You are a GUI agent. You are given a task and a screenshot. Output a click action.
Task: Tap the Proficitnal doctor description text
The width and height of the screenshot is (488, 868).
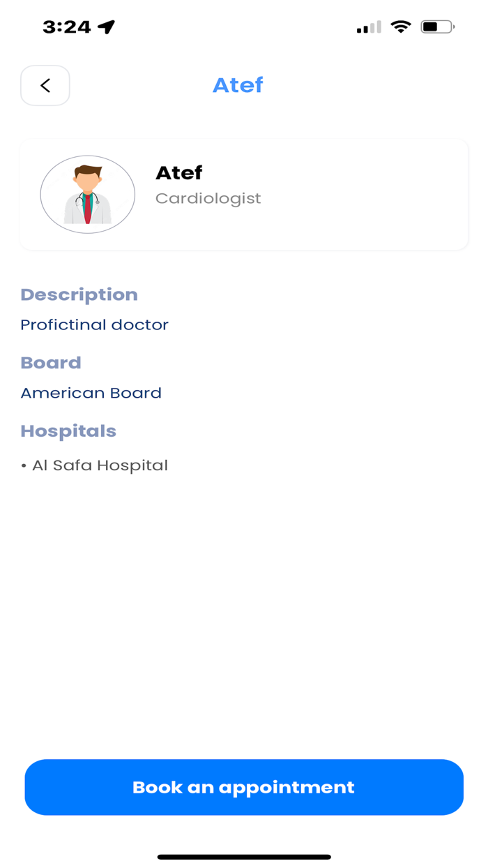(x=94, y=324)
